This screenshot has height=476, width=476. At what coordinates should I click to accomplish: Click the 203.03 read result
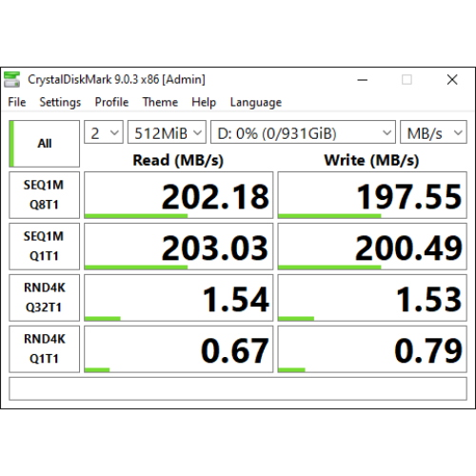178,247
